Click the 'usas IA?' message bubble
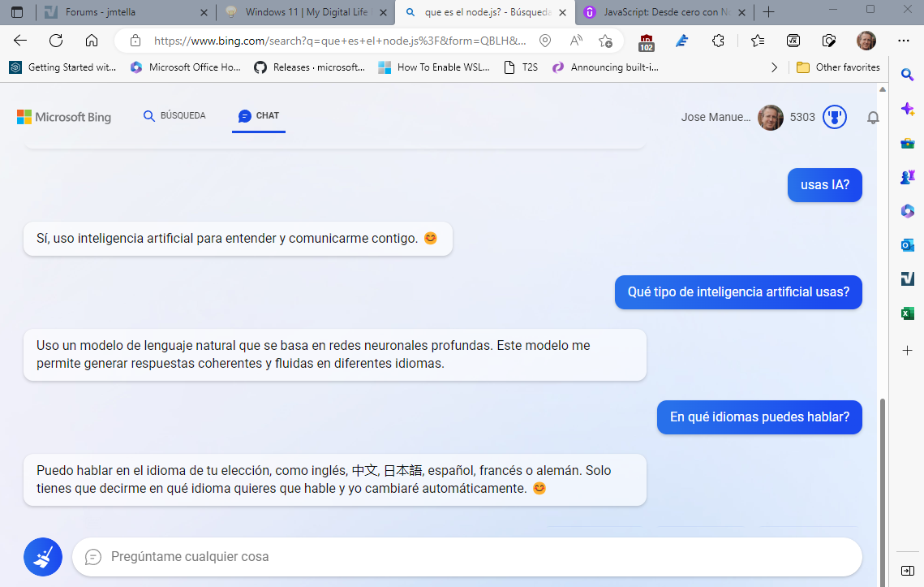 click(824, 184)
